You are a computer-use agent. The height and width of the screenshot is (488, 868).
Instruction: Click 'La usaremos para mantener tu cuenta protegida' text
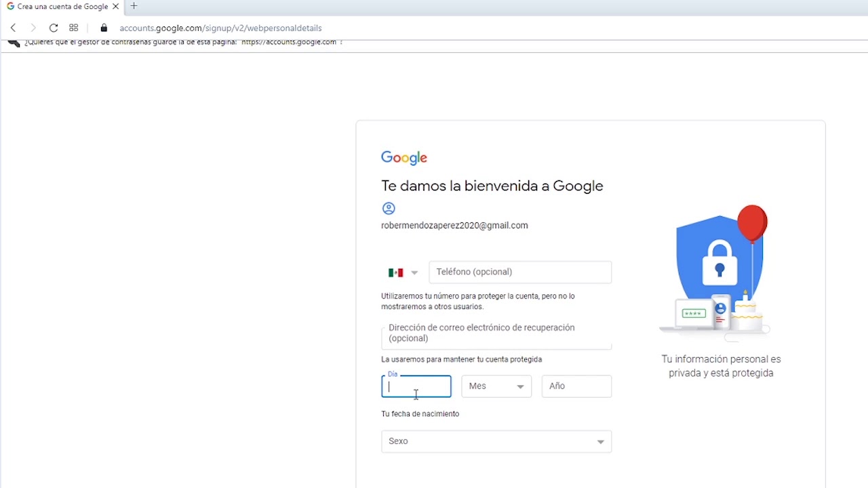462,359
